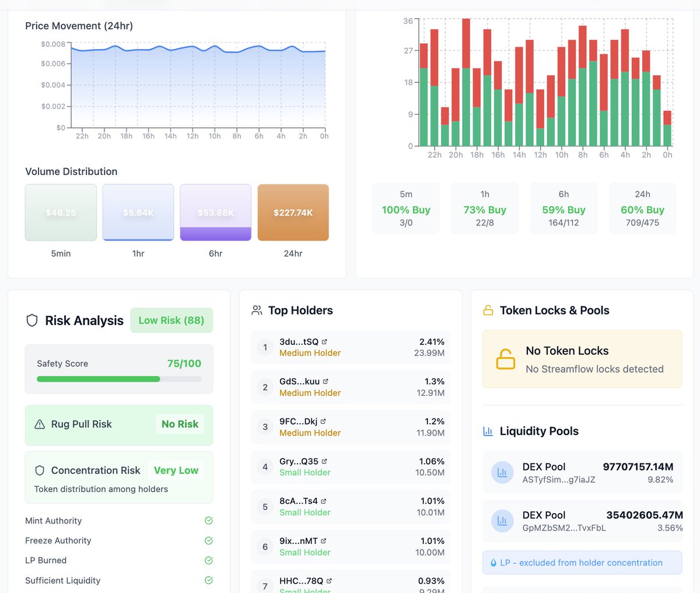Image resolution: width=700 pixels, height=593 pixels.
Task: Click the No Risk badge
Action: tap(180, 424)
